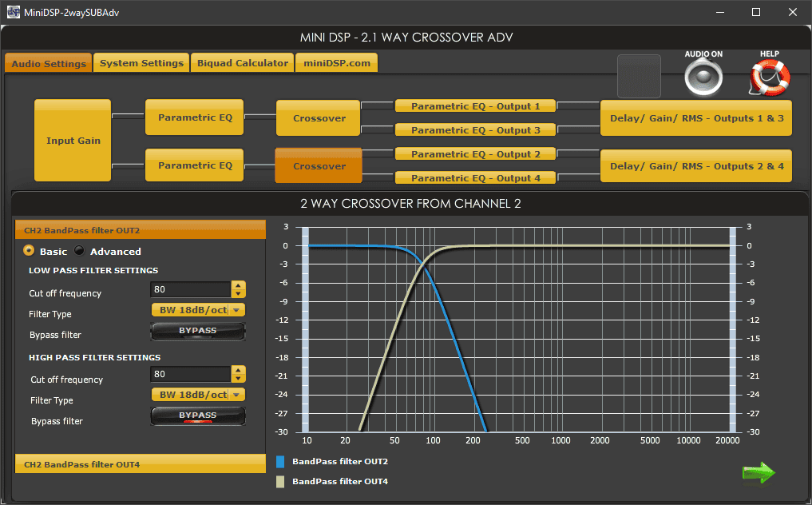Click HIGH PASS FILTER SETTINGS heading

coord(94,358)
